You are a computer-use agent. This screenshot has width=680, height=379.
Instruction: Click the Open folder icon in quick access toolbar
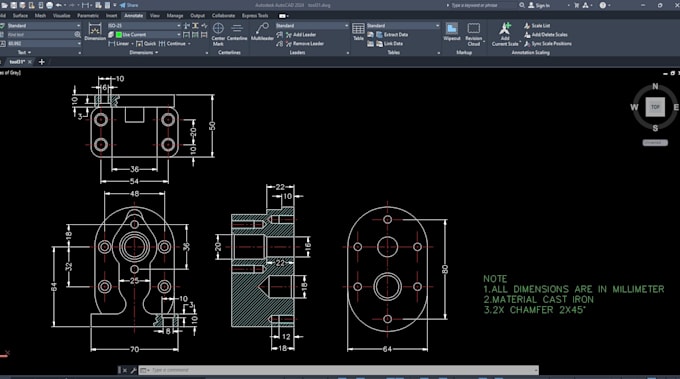(5, 5)
